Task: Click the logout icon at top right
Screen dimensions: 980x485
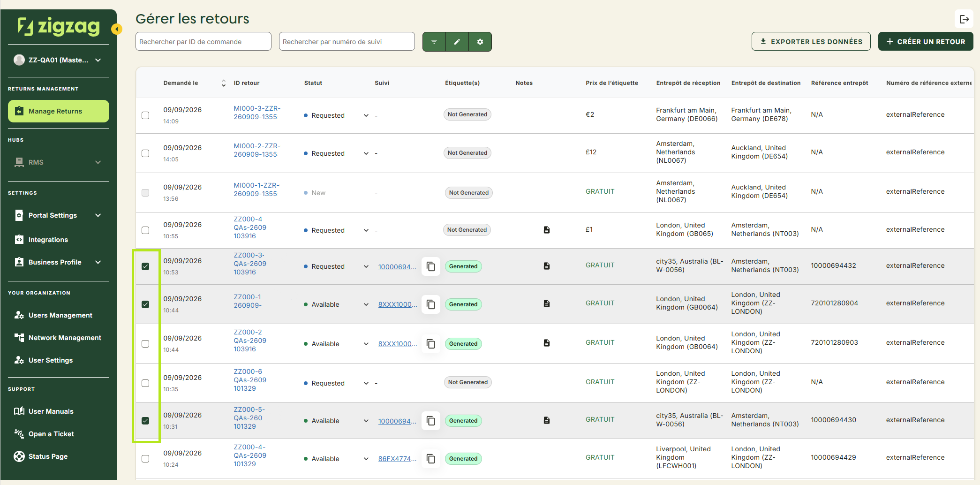Action: 964,19
